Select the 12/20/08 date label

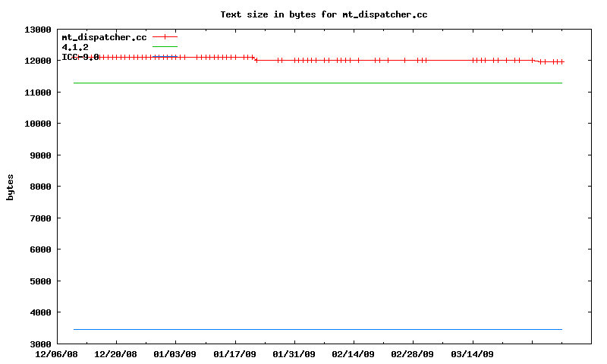[115, 354]
